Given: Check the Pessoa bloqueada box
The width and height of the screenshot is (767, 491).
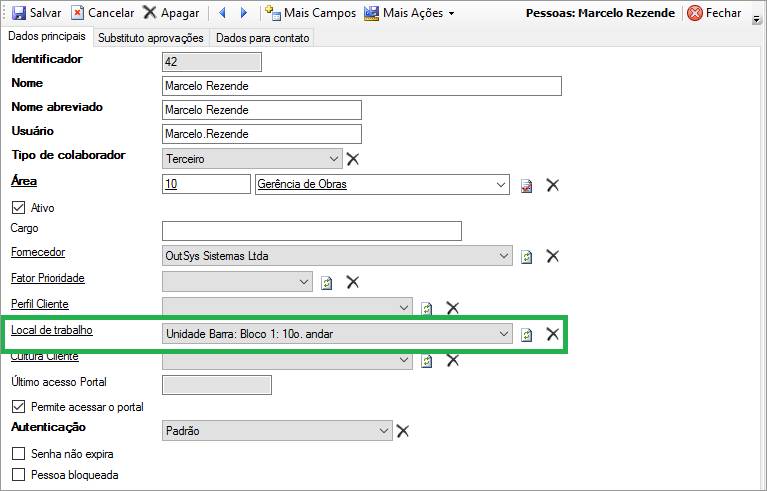Looking at the screenshot, I should point(18,475).
